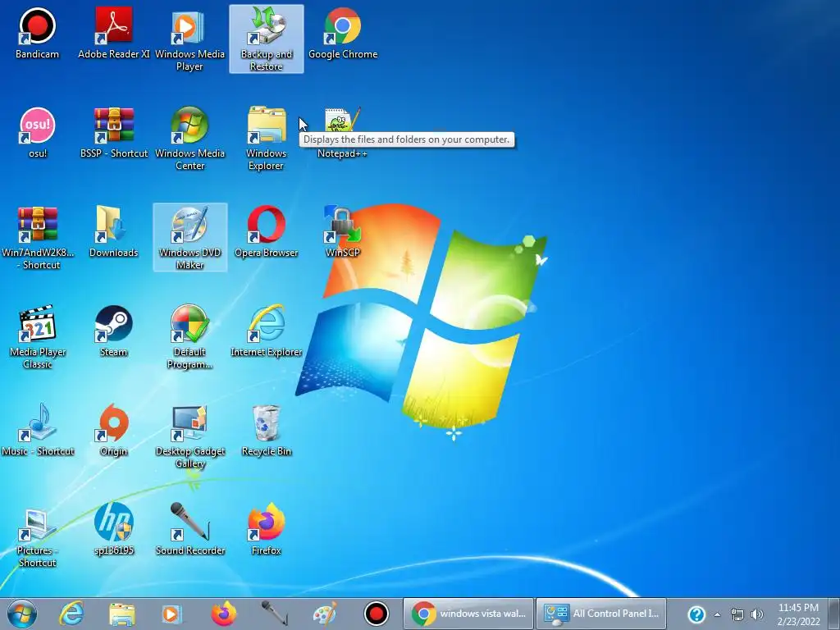This screenshot has height=630, width=840.
Task: Launch Windows Media Player from taskbar
Action: (172, 614)
